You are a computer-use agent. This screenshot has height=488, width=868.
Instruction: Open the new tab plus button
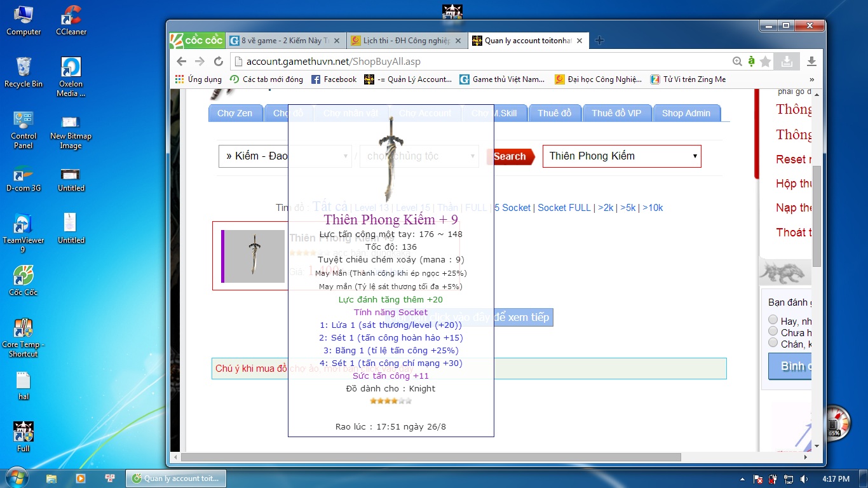(599, 41)
